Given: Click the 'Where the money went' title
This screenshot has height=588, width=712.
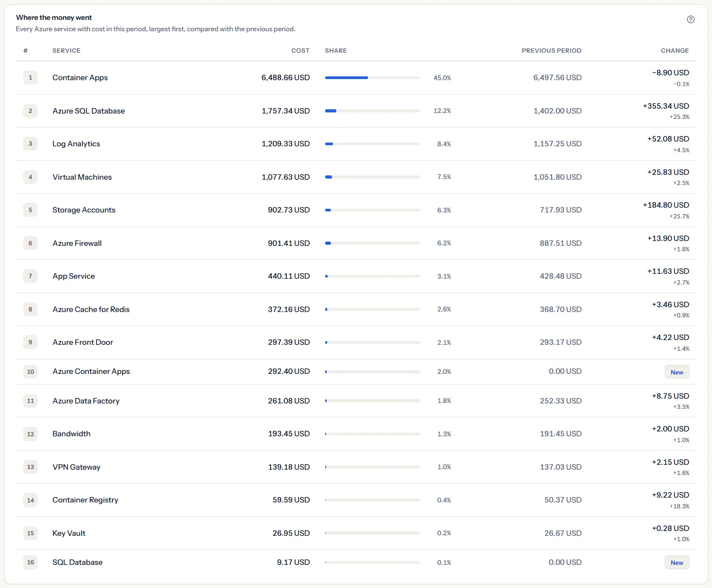Looking at the screenshot, I should click(x=54, y=18).
